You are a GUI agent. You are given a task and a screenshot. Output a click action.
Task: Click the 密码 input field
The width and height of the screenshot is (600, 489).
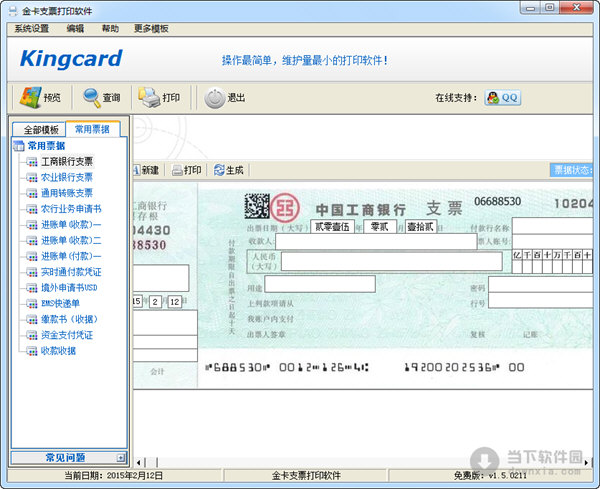click(x=540, y=285)
